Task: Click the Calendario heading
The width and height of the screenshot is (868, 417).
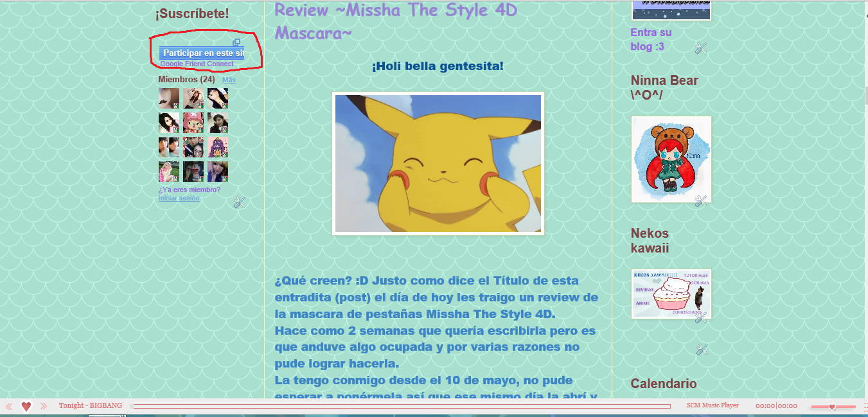Action: click(664, 384)
